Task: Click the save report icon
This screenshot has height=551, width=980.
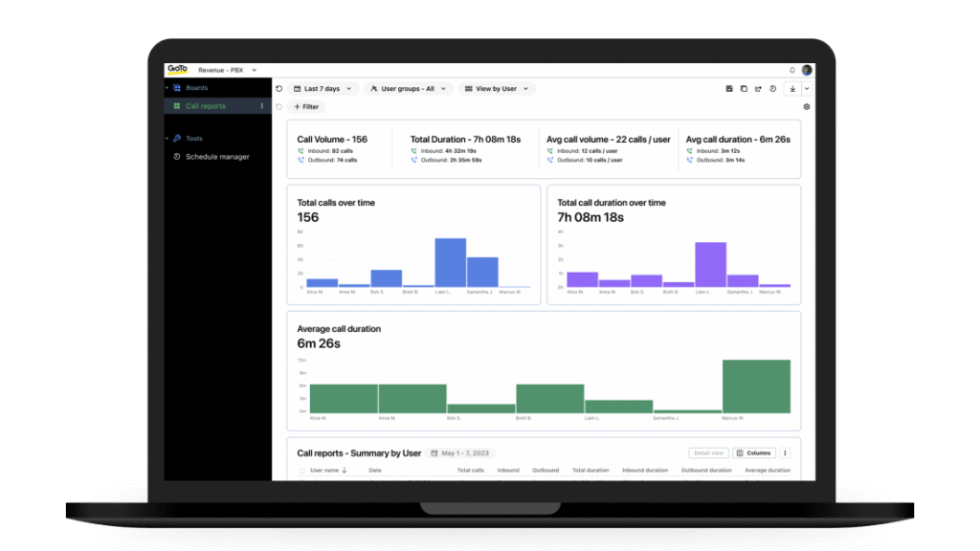Action: point(729,89)
